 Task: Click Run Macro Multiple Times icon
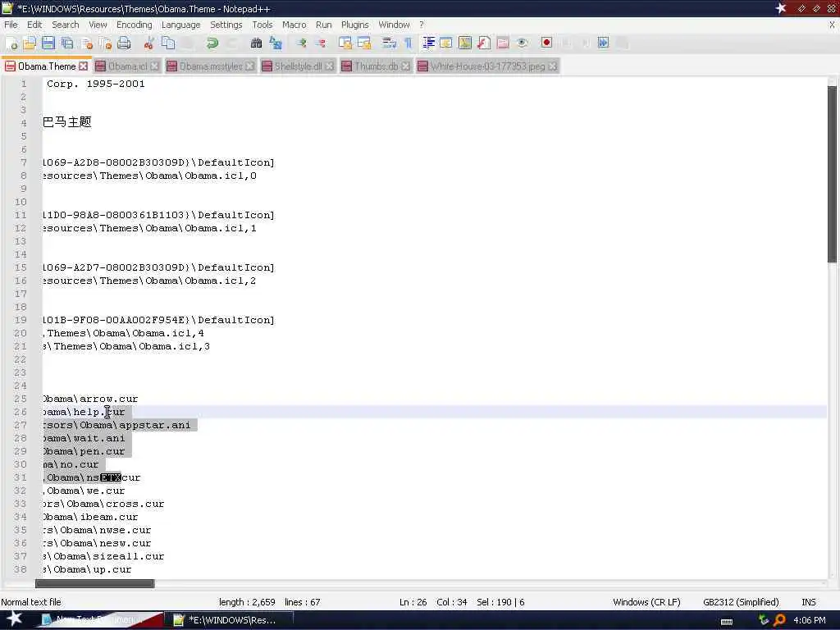pyautogui.click(x=603, y=43)
